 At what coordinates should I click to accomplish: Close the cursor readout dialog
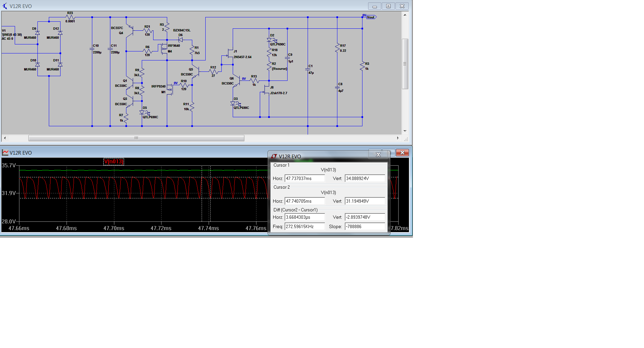pos(378,154)
